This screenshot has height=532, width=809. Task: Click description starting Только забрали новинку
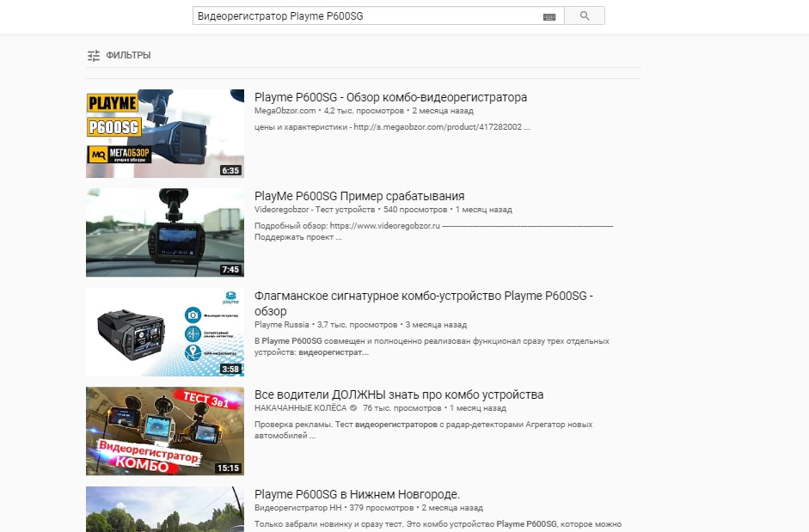[438, 524]
